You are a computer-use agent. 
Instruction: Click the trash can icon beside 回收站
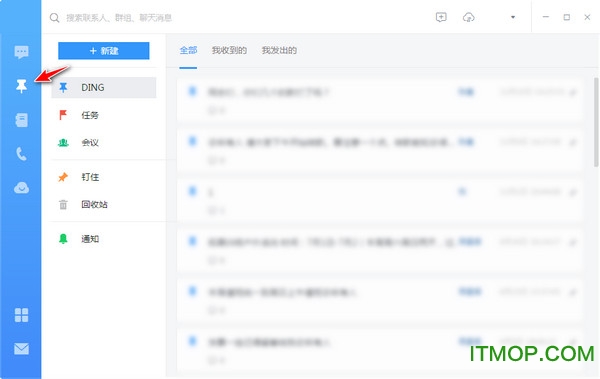click(63, 204)
